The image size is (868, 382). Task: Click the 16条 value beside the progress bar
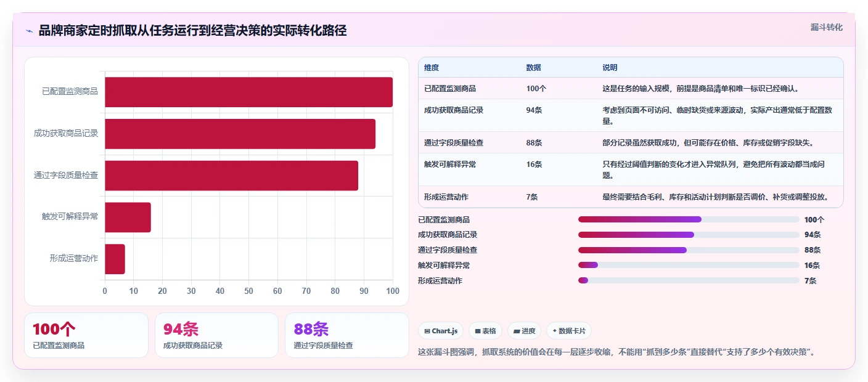coord(812,266)
